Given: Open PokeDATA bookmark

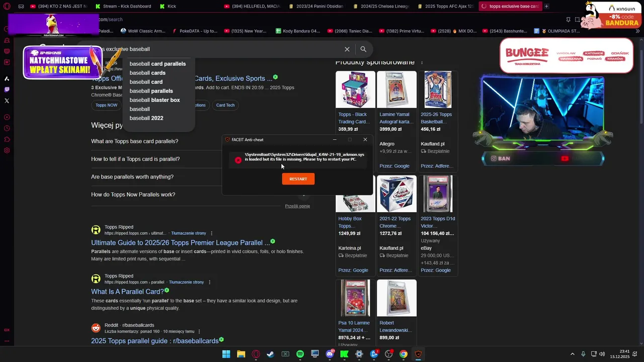Looking at the screenshot, I should pyautogui.click(x=194, y=31).
